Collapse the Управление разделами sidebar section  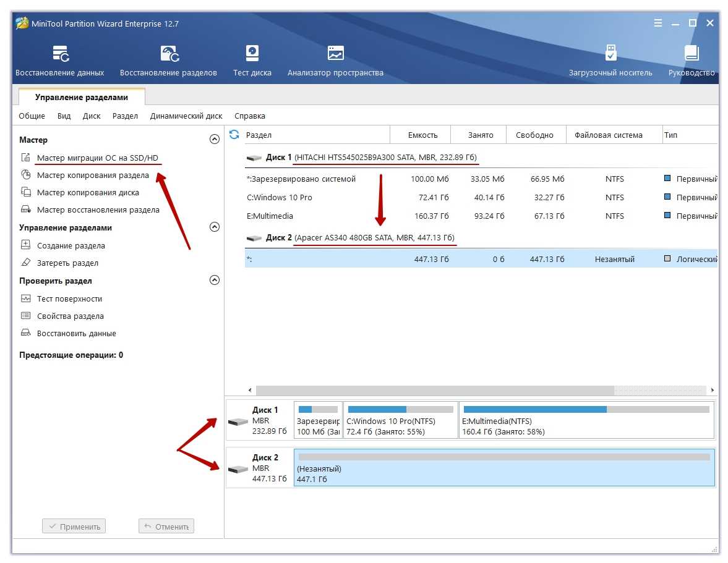click(215, 227)
